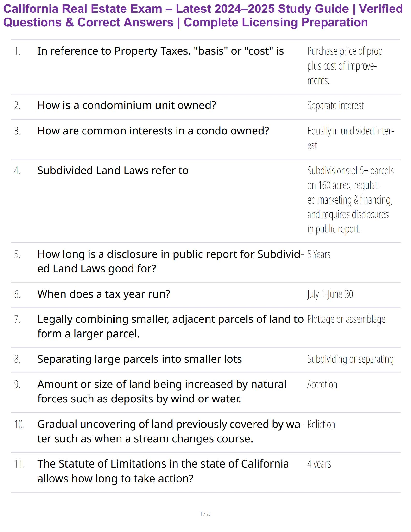Select the 'July 1-June 30' answer
411x532 pixels.
tap(330, 294)
